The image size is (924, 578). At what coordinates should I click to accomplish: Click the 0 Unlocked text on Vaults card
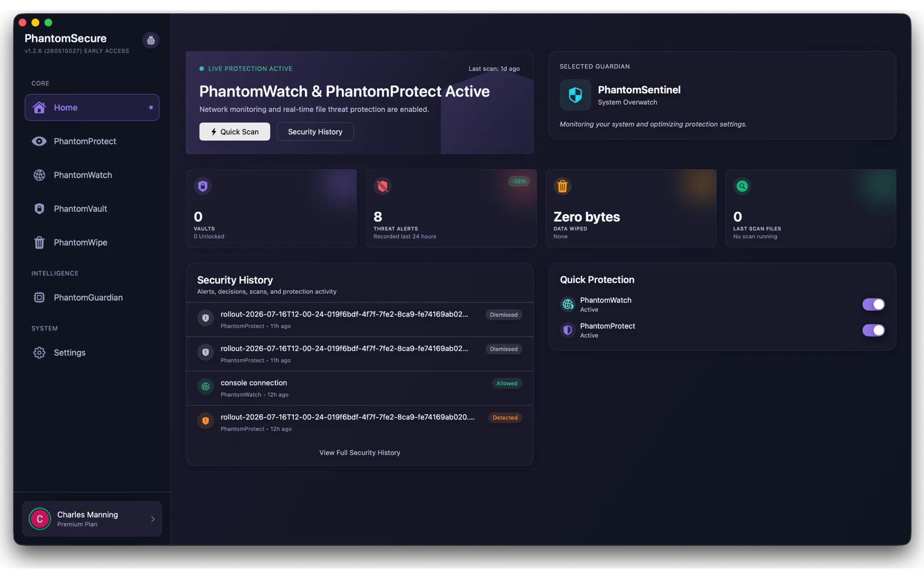(209, 236)
